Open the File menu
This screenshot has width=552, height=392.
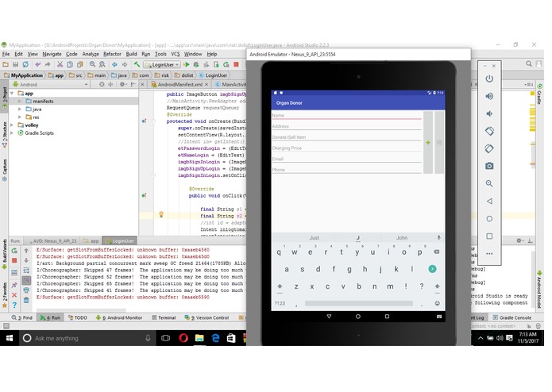point(6,54)
